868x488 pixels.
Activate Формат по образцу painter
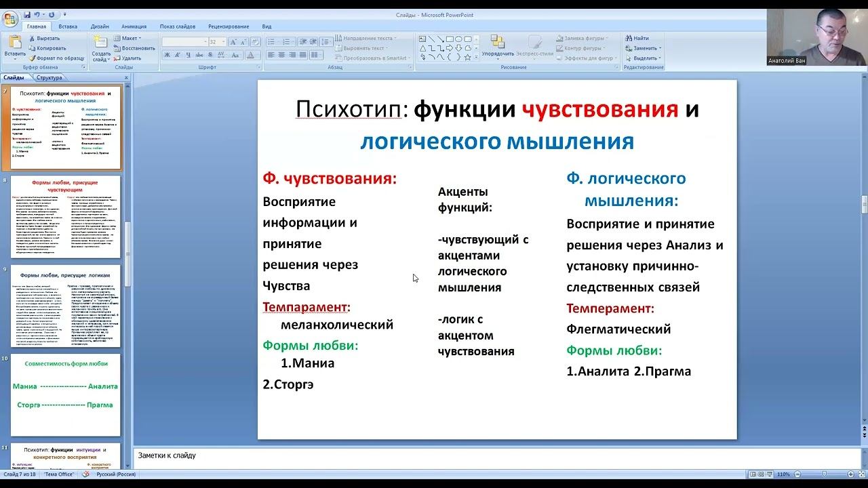click(56, 58)
